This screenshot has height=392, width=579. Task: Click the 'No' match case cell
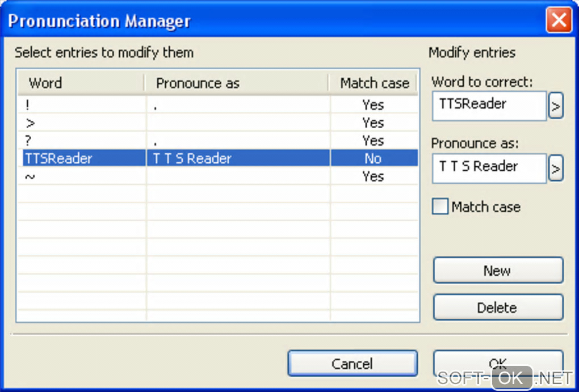tap(373, 158)
